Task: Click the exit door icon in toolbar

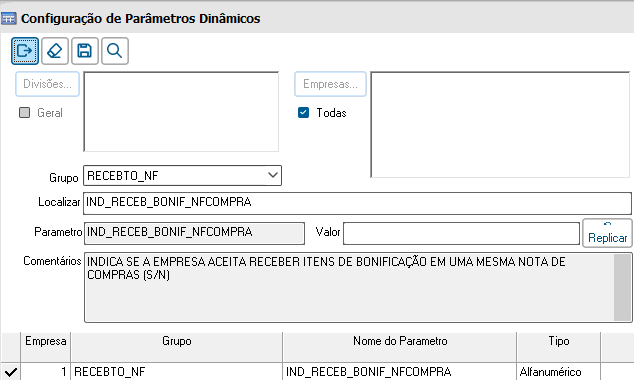Action: point(25,51)
